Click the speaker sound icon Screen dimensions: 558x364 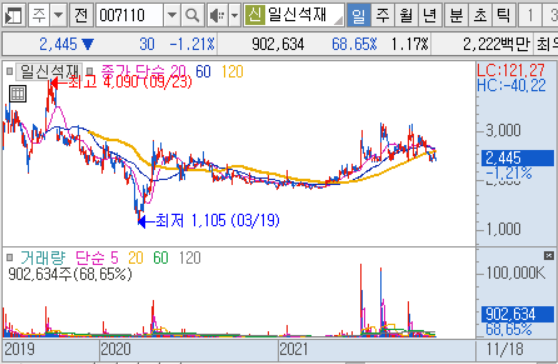point(217,15)
